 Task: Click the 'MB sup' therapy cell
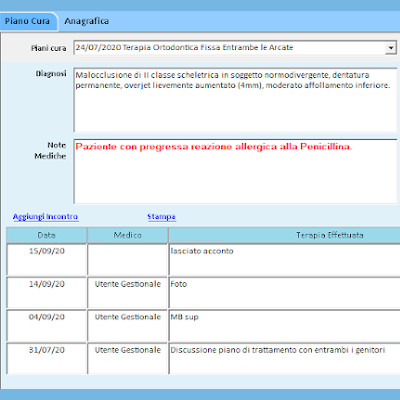click(x=285, y=325)
